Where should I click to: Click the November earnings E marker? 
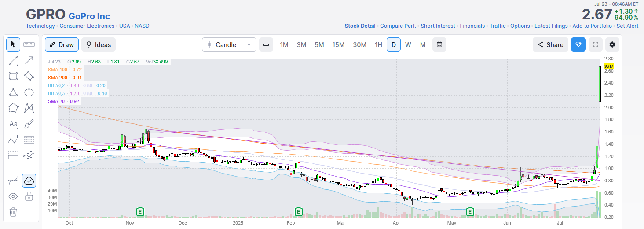point(141,212)
